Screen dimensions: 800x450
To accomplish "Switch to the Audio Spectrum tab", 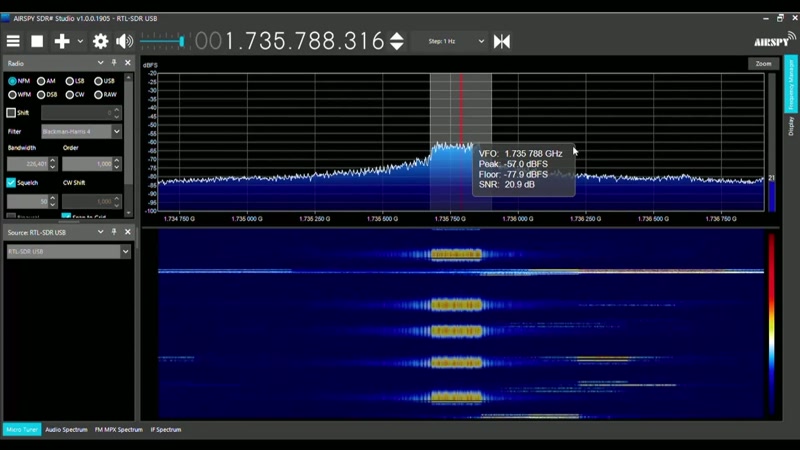I will (66, 430).
